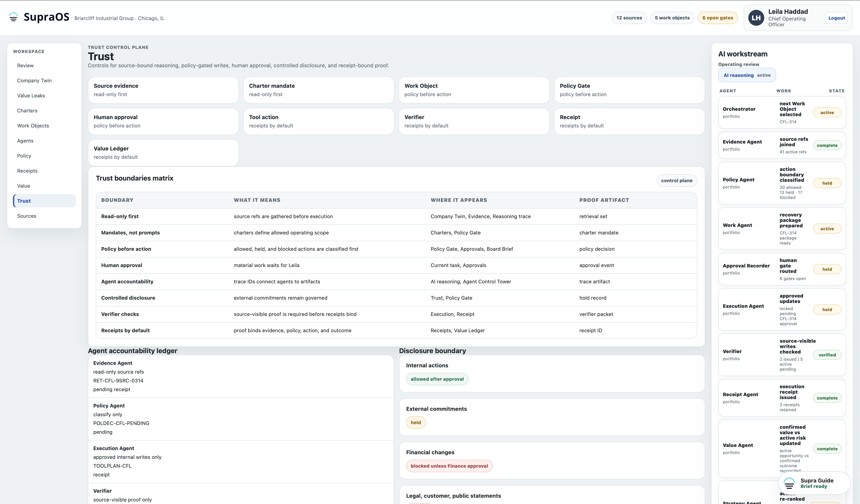The image size is (860, 504).
Task: Open the Policy Gate card
Action: point(629,90)
